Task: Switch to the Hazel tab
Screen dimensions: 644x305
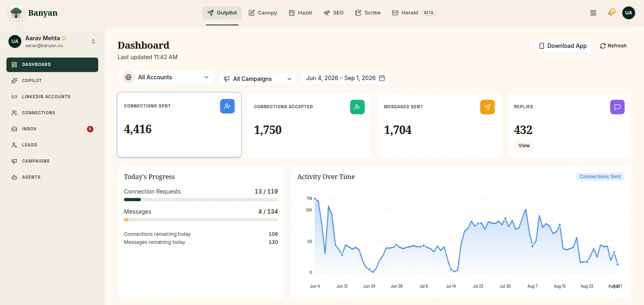Action: pos(301,13)
